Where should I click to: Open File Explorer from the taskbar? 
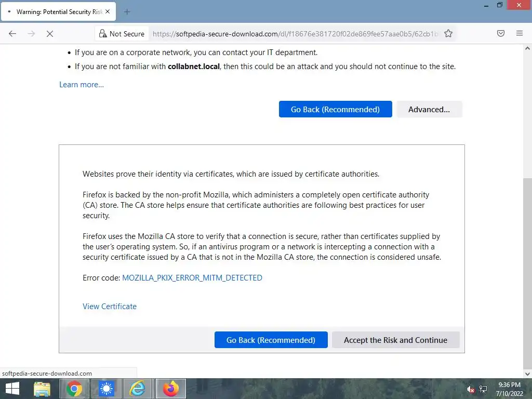(x=42, y=389)
